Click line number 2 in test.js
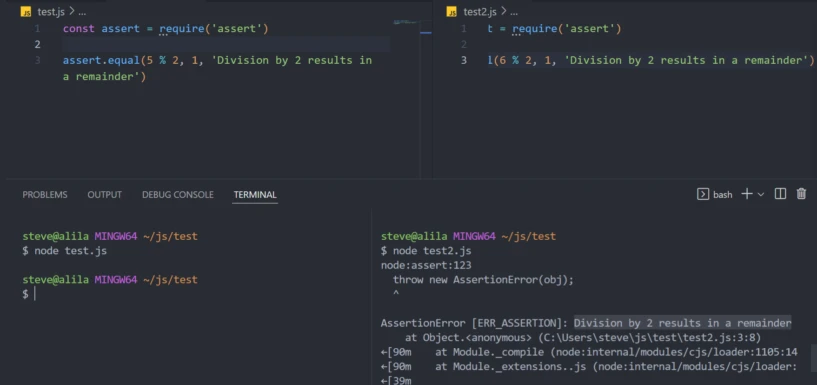Image resolution: width=817 pixels, height=385 pixels. point(38,44)
